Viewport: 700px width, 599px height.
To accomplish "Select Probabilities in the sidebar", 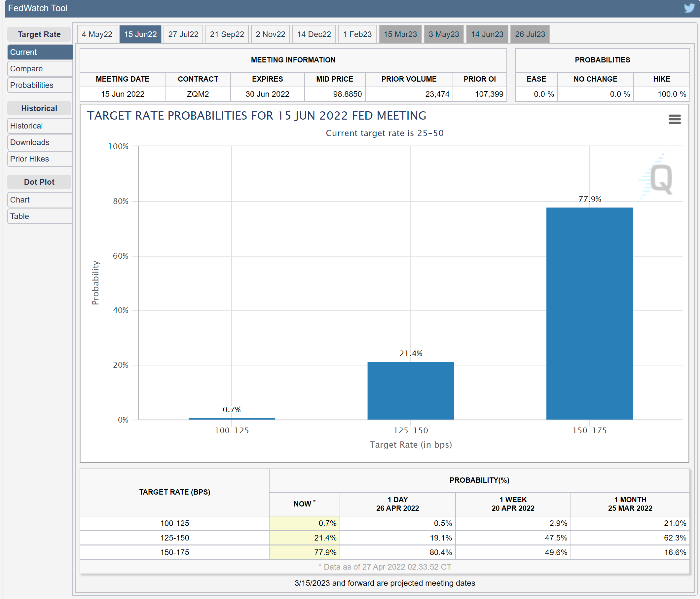I will pyautogui.click(x=40, y=85).
